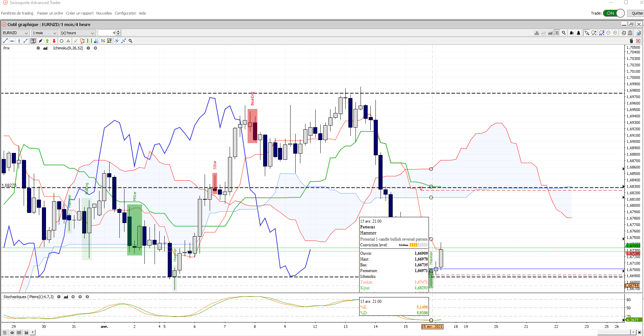Screen dimensions: 644x336
Task: Toggle the Trade ON switch
Action: pos(614,13)
